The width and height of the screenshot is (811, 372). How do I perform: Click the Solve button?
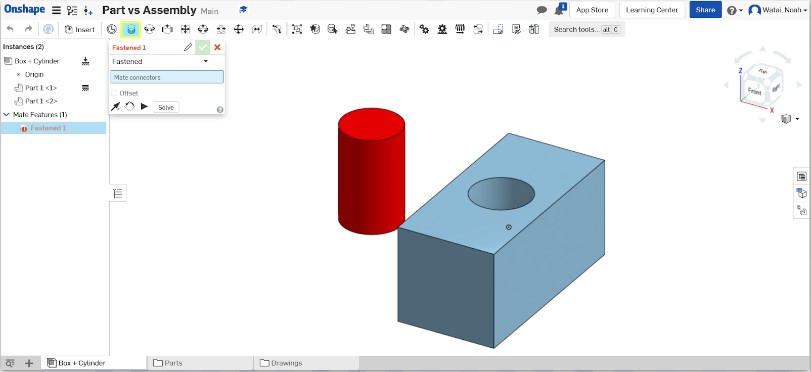click(x=166, y=107)
